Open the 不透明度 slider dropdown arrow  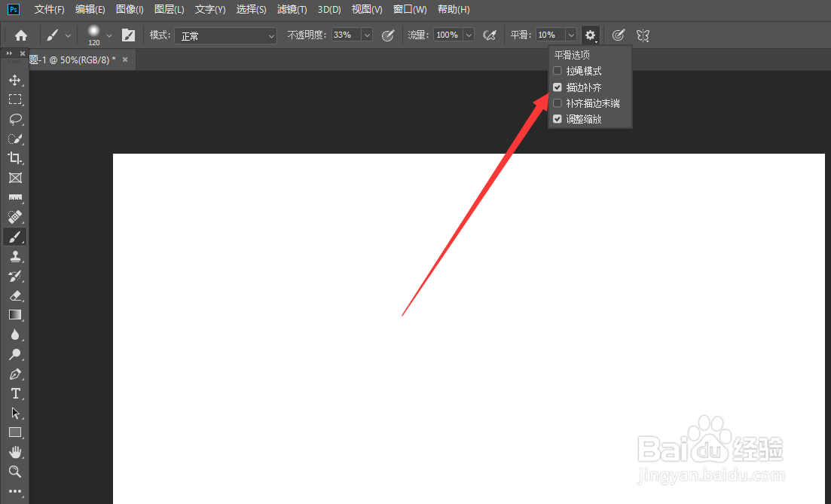point(367,35)
